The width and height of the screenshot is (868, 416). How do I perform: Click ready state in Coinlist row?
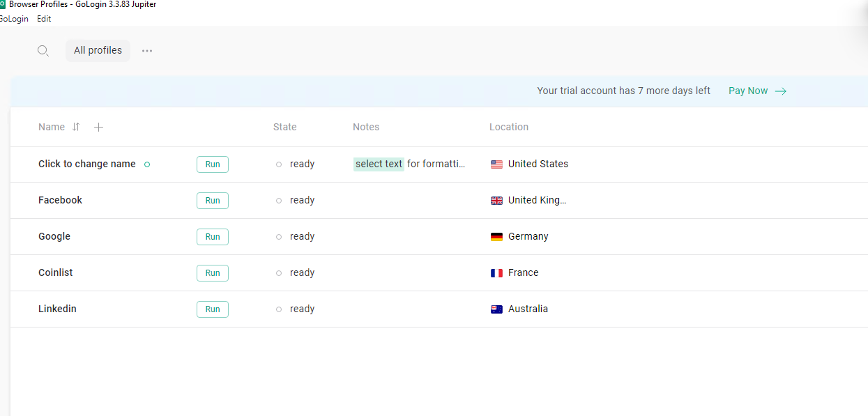coord(303,273)
